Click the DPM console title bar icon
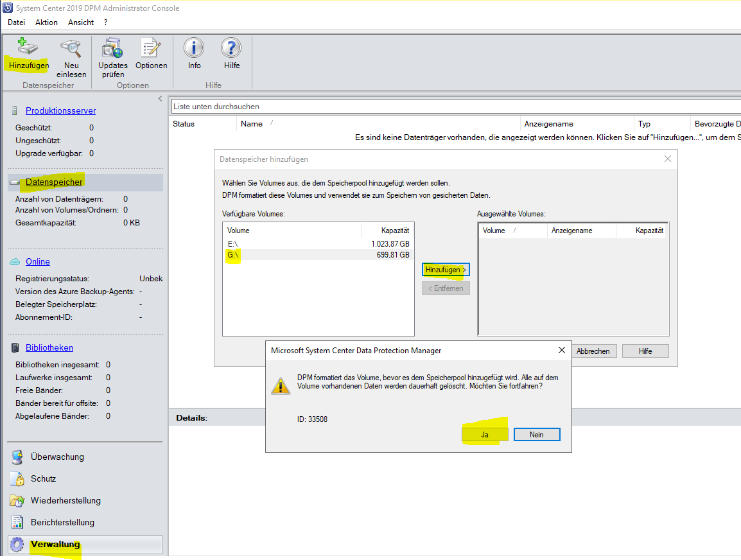This screenshot has width=741, height=560. click(8, 8)
